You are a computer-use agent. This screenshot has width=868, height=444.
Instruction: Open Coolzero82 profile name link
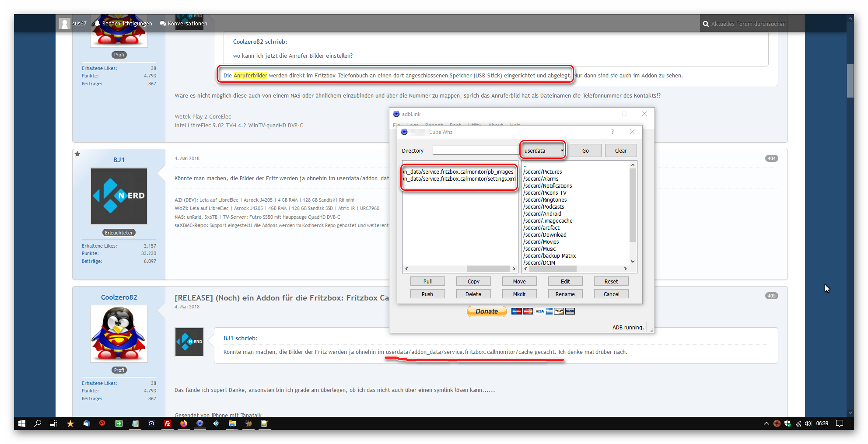[x=119, y=297]
